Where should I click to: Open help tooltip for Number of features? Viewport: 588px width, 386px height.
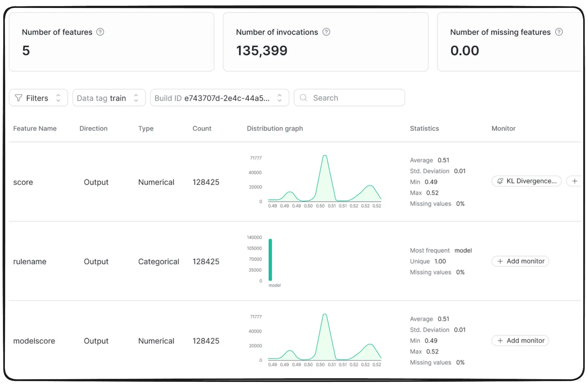coord(100,32)
